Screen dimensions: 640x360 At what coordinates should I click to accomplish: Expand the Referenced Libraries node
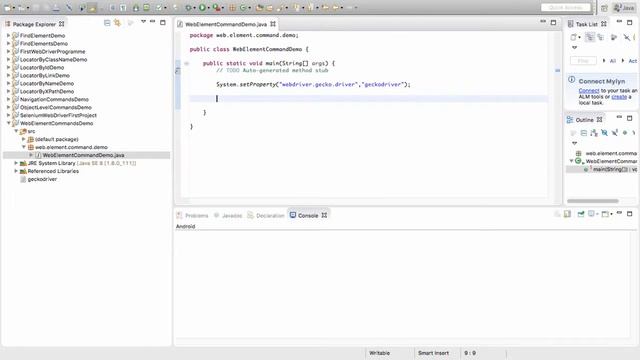pyautogui.click(x=16, y=171)
